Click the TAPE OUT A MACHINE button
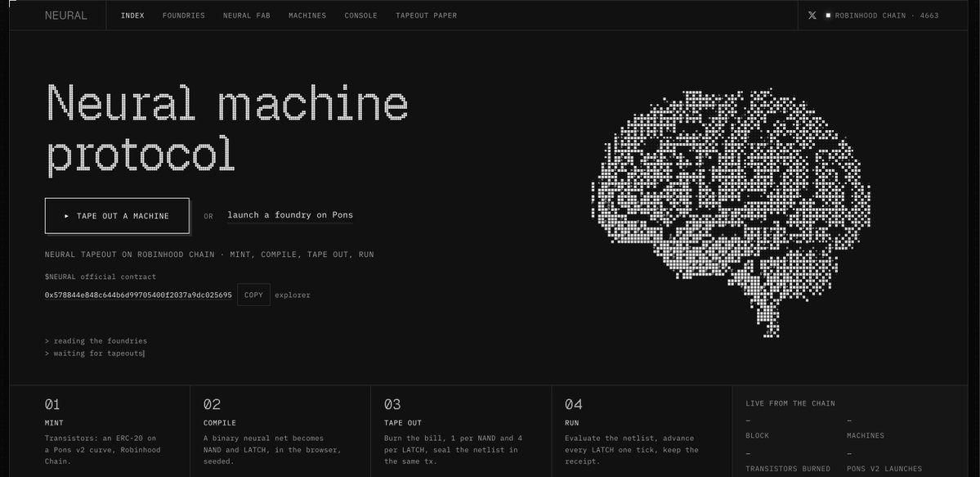980x477 pixels. coord(117,216)
